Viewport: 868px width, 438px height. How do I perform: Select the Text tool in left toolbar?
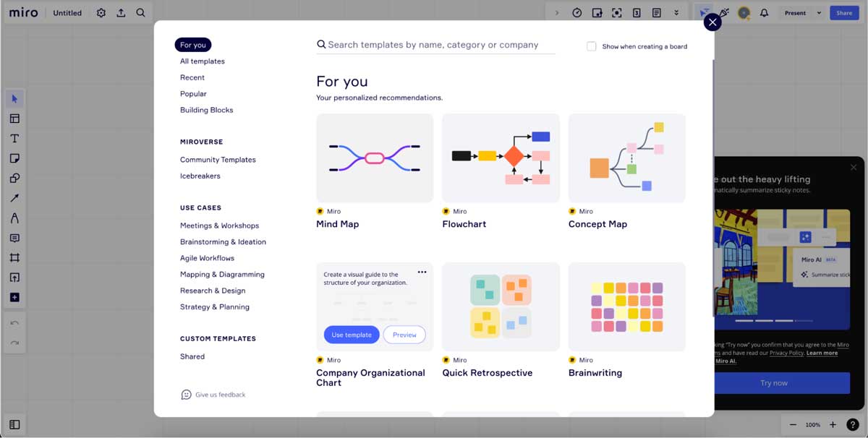click(x=14, y=139)
